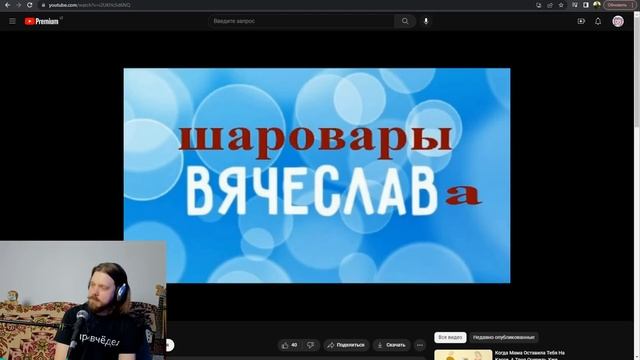Click the magnifier search button

coord(405,21)
